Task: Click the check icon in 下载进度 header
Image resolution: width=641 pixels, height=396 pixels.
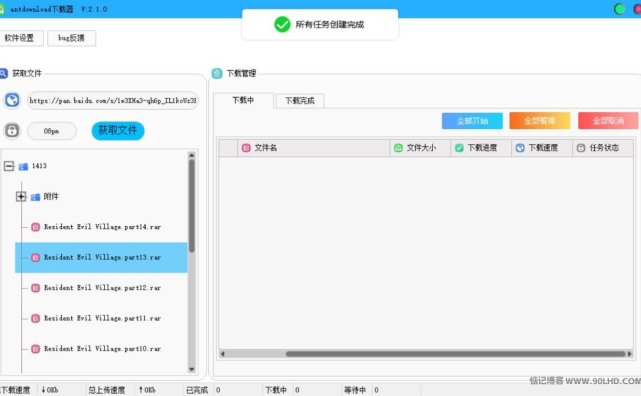Action: (x=459, y=148)
